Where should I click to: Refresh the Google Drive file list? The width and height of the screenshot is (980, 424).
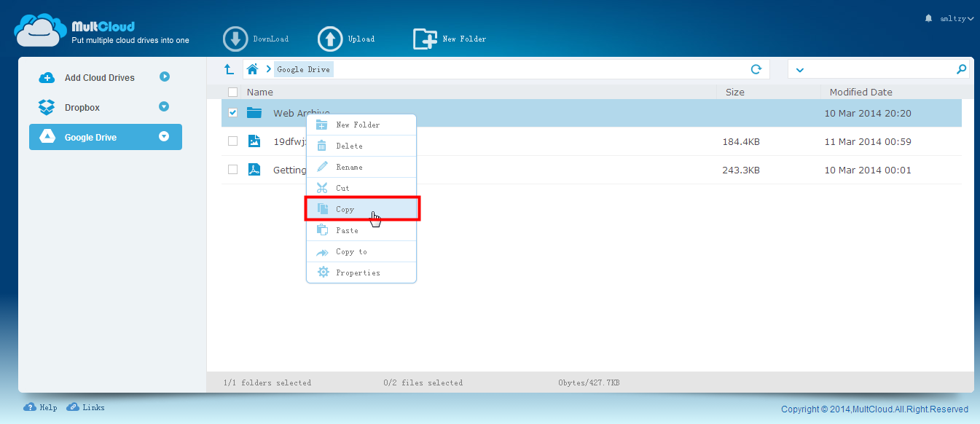pos(756,69)
